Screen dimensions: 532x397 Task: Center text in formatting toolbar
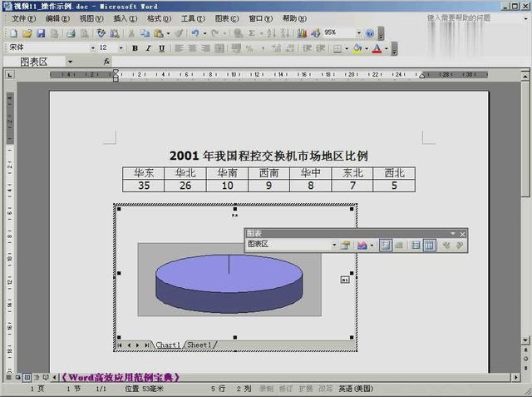pos(192,48)
